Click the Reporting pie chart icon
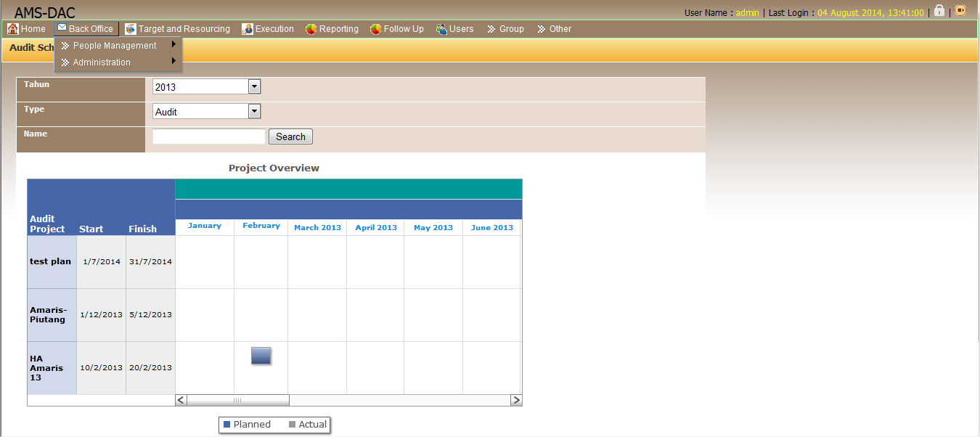980x437 pixels. click(x=311, y=29)
